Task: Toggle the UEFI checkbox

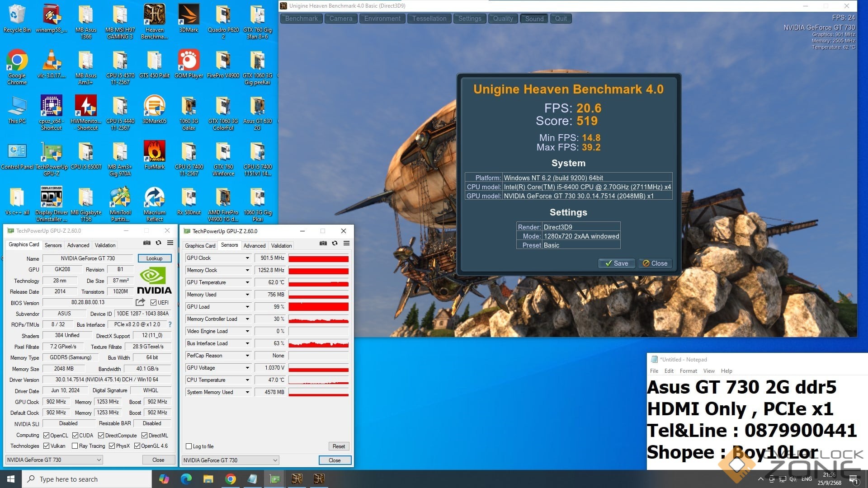Action: click(154, 303)
